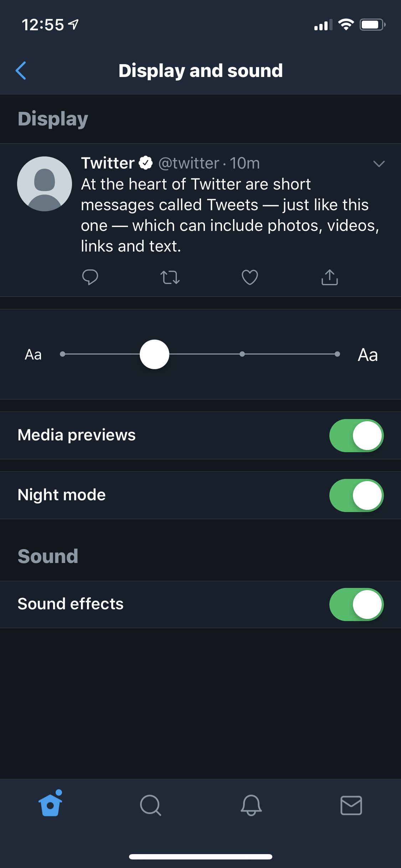Tap the heart like icon

click(x=250, y=277)
